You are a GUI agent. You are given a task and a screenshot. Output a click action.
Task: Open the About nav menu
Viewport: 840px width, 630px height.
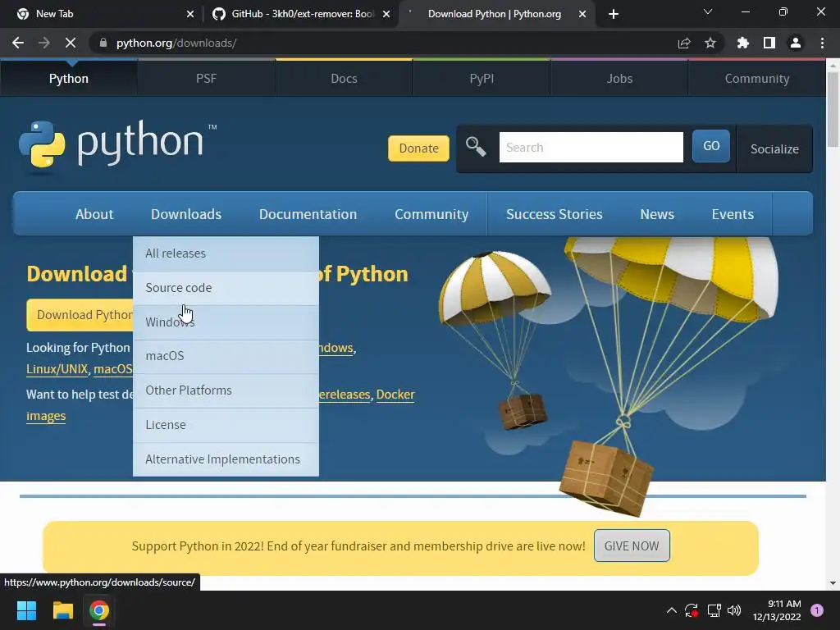tap(94, 214)
